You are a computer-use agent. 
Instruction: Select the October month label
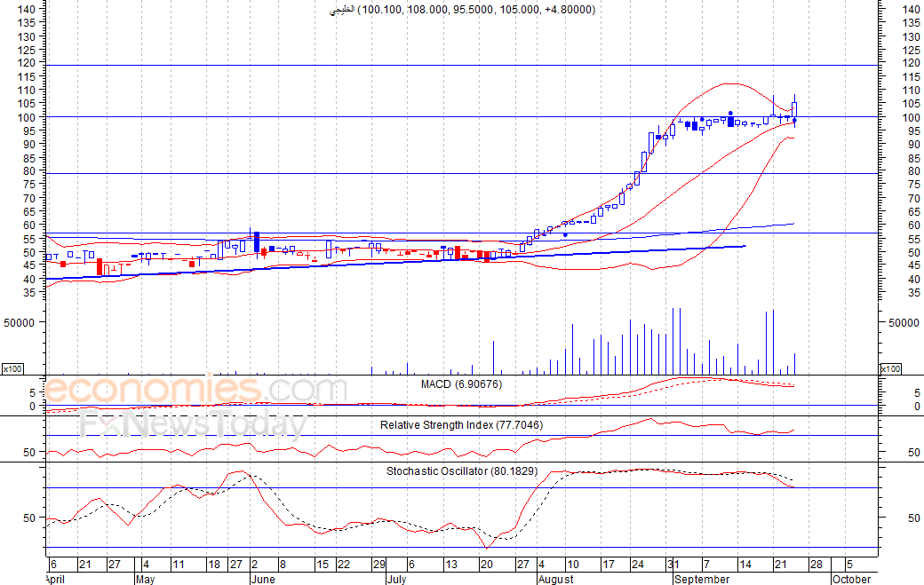[x=851, y=579]
